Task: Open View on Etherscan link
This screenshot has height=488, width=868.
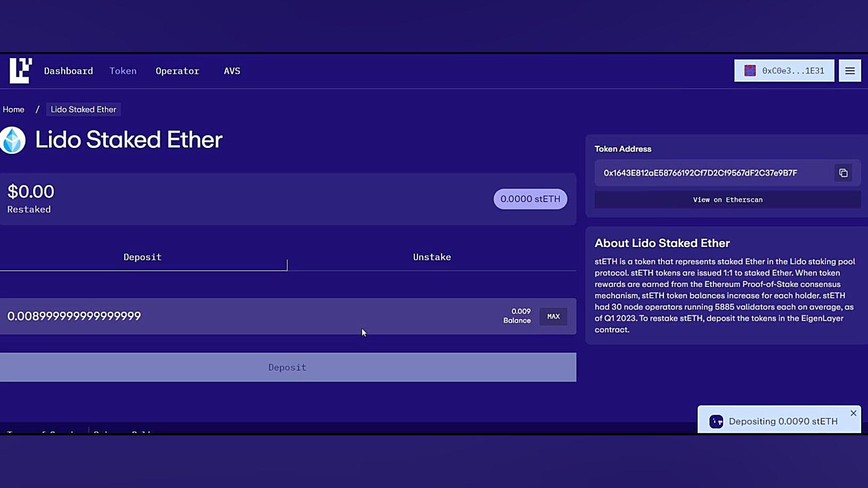Action: click(727, 200)
